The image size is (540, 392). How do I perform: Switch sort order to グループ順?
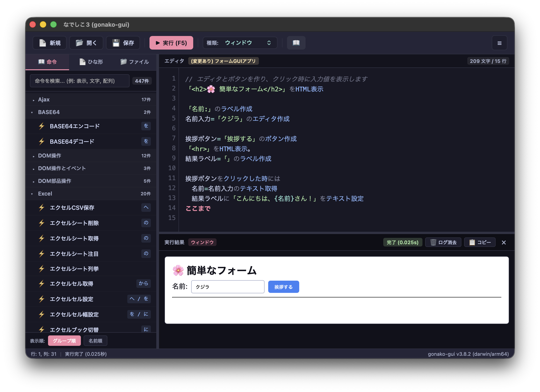coord(64,341)
